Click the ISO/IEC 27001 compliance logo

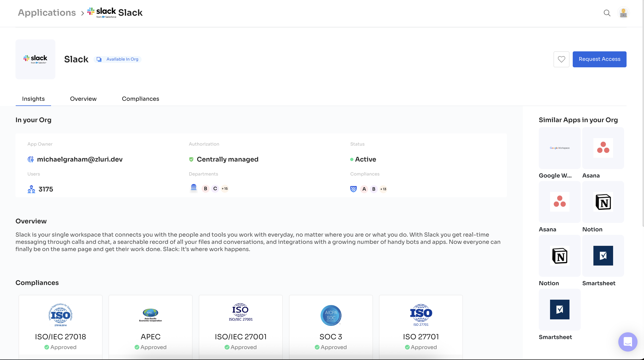click(241, 312)
